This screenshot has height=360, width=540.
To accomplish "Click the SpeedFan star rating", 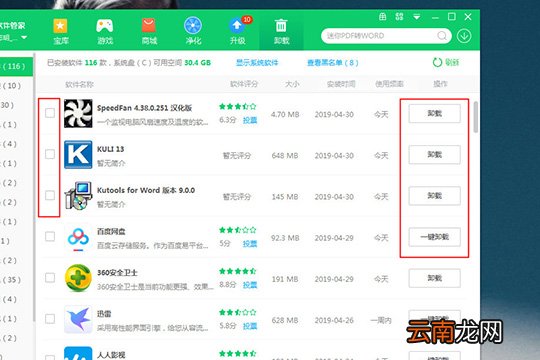I will coord(238,106).
